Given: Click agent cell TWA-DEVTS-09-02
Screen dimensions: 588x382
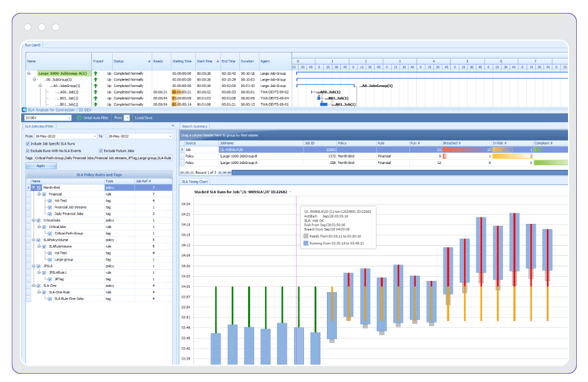Looking at the screenshot, I should 275,92.
